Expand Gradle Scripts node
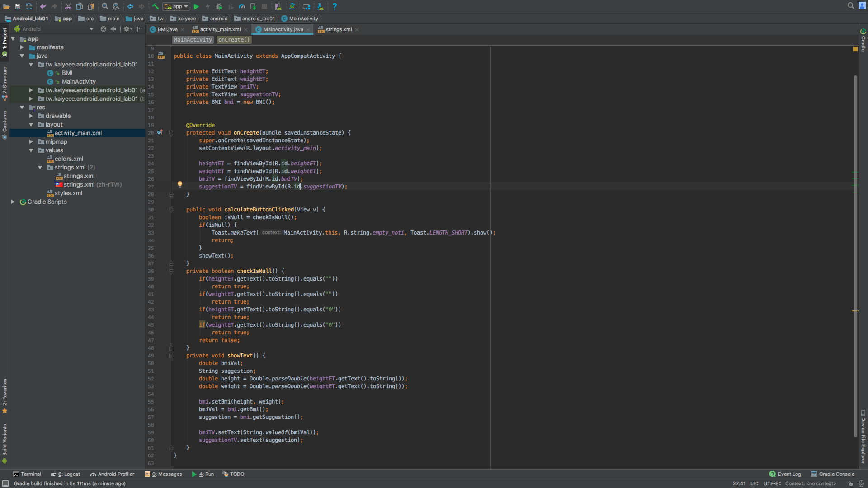The image size is (868, 488). click(x=13, y=202)
